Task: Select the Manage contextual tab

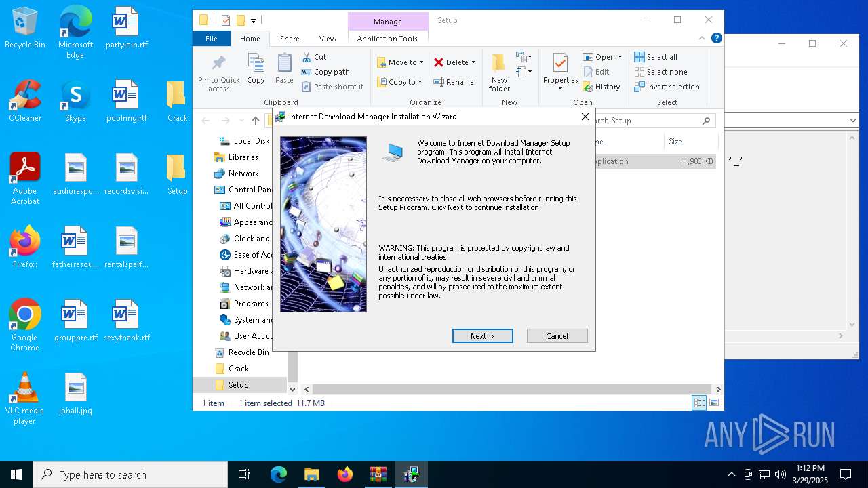Action: 388,22
